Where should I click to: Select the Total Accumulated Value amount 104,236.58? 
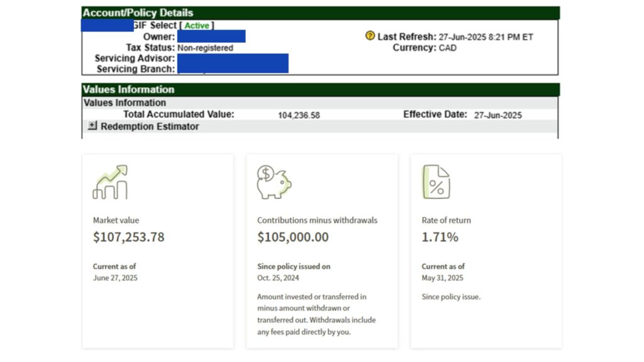point(299,116)
